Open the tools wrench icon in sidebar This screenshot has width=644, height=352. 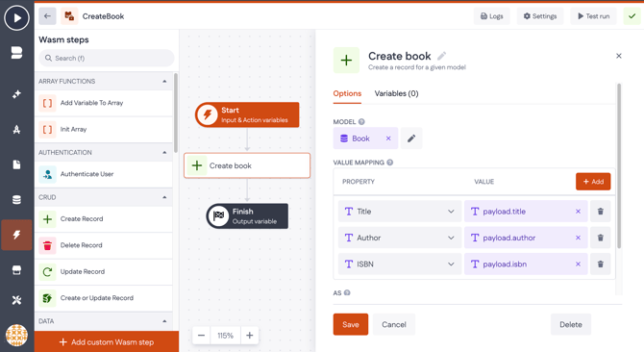16,300
